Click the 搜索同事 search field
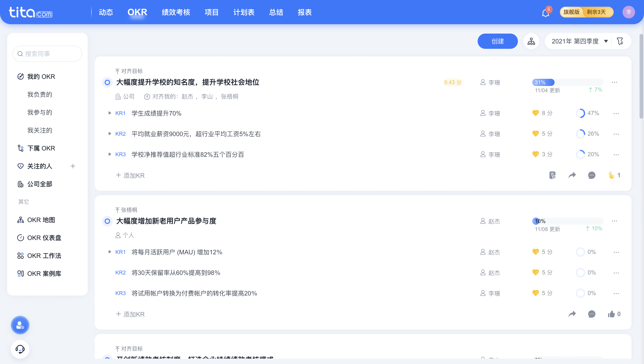The width and height of the screenshot is (644, 364). point(47,54)
